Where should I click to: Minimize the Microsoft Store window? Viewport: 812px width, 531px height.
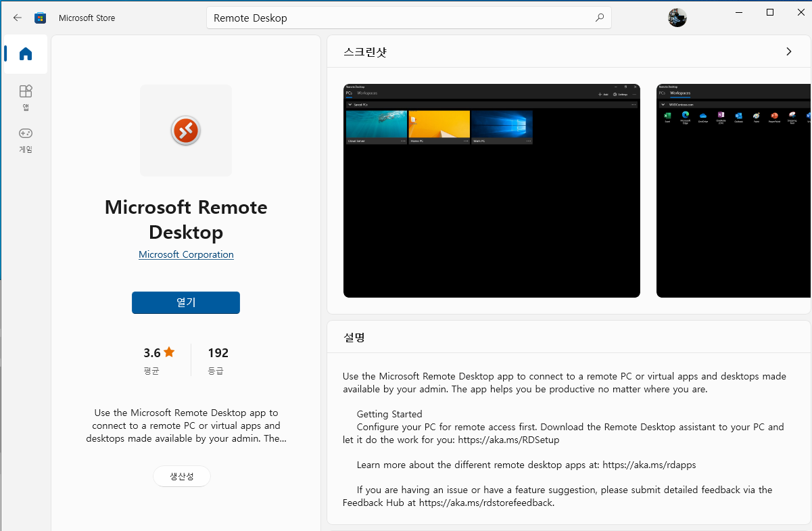click(x=739, y=12)
